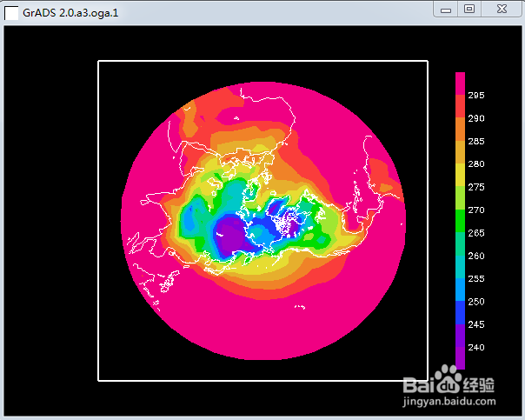Click the yellow swatch between 275 and 280
Image resolution: width=525 pixels, height=420 pixels.
click(x=460, y=175)
